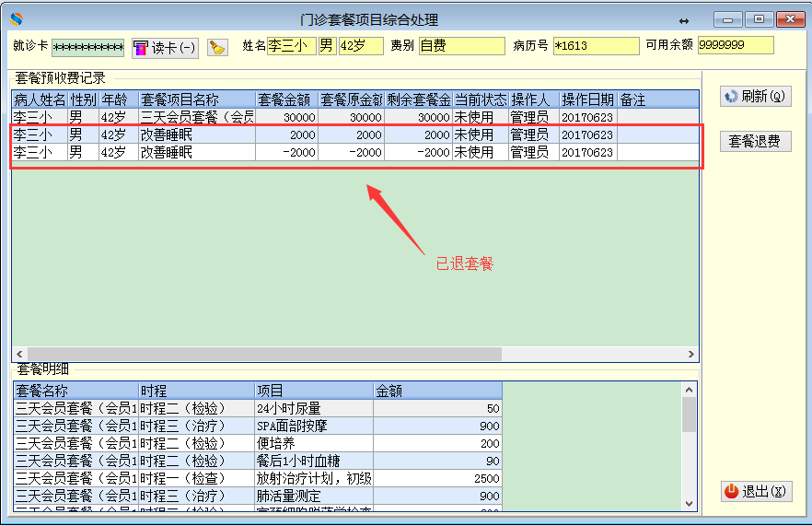This screenshot has width=812, height=526.
Task: Click the age field showing 42岁
Action: (x=361, y=46)
